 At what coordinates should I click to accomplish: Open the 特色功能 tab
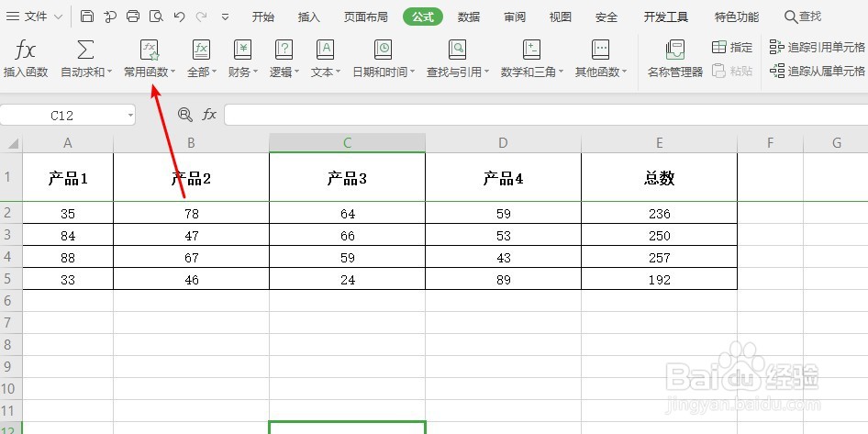[737, 17]
